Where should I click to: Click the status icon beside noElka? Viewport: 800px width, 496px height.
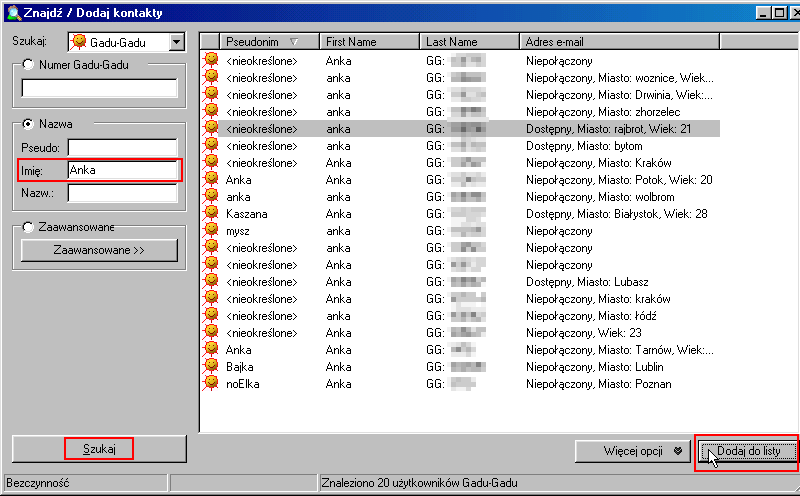tap(211, 384)
